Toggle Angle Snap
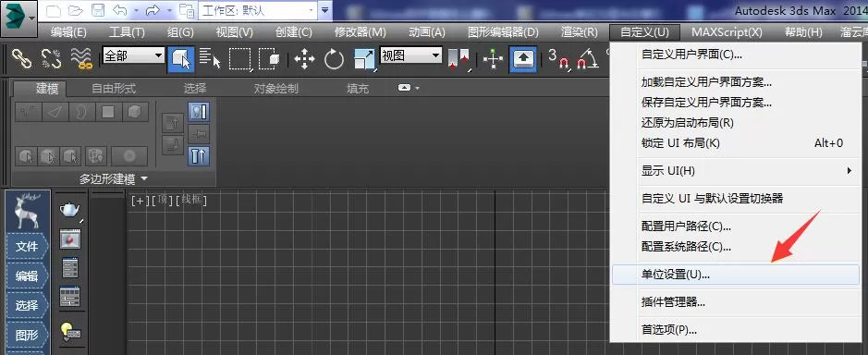Image resolution: width=868 pixels, height=355 pixels. pyautogui.click(x=588, y=58)
